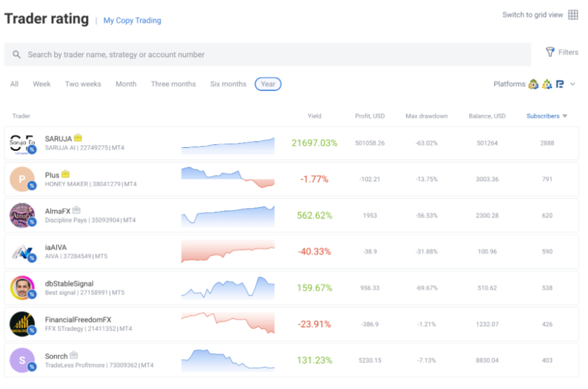588x389 pixels.
Task: Click Switch to grid view text
Action: pos(532,15)
